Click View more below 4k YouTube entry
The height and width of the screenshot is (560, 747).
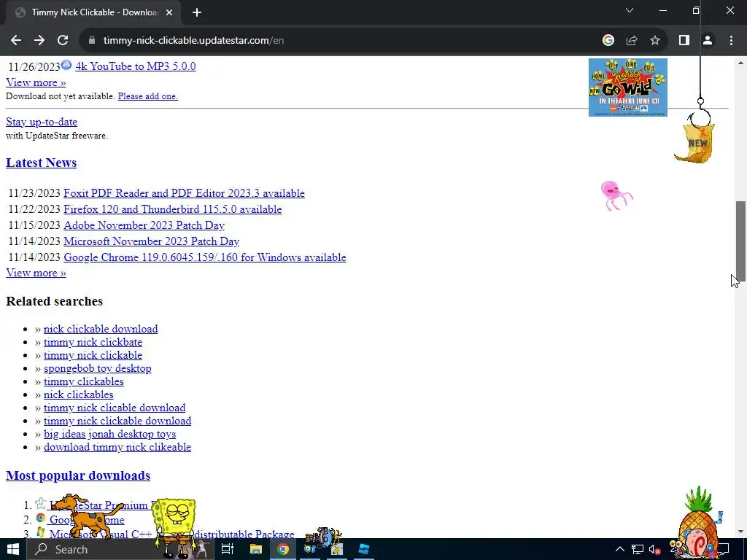tap(36, 82)
